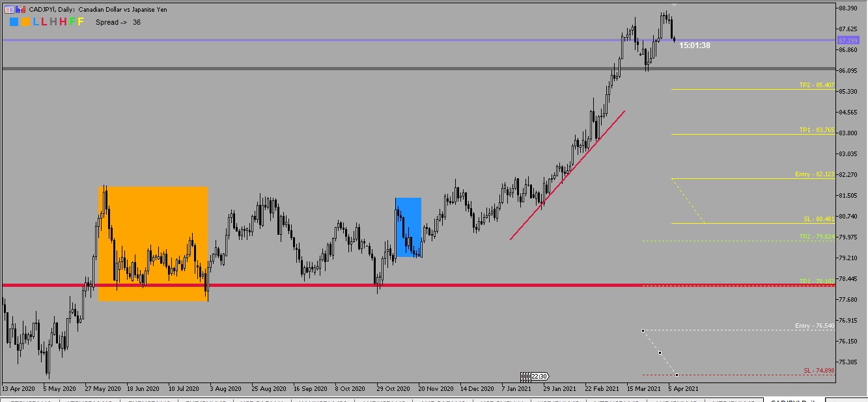Click the chart shift triangle at top edge
This screenshot has width=868, height=402.
point(675,5)
